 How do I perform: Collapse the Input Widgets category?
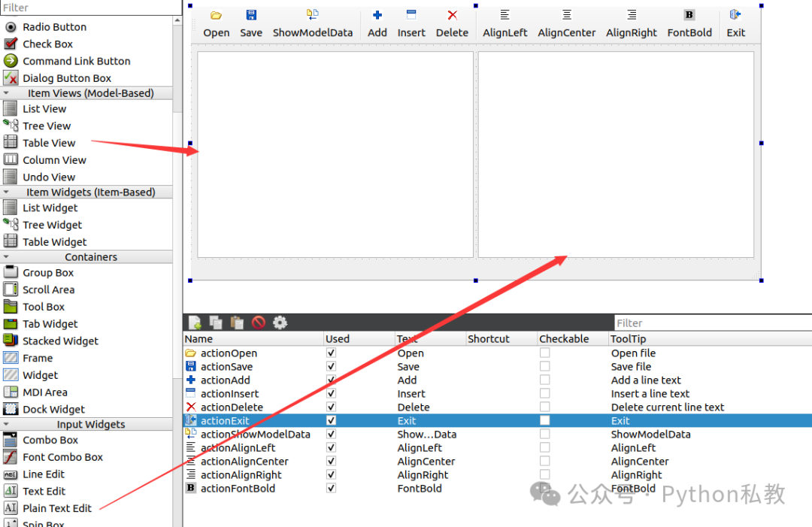tap(6, 424)
